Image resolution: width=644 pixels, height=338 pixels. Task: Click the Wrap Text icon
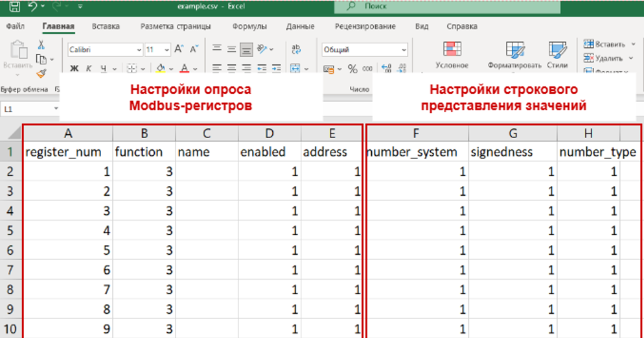296,49
